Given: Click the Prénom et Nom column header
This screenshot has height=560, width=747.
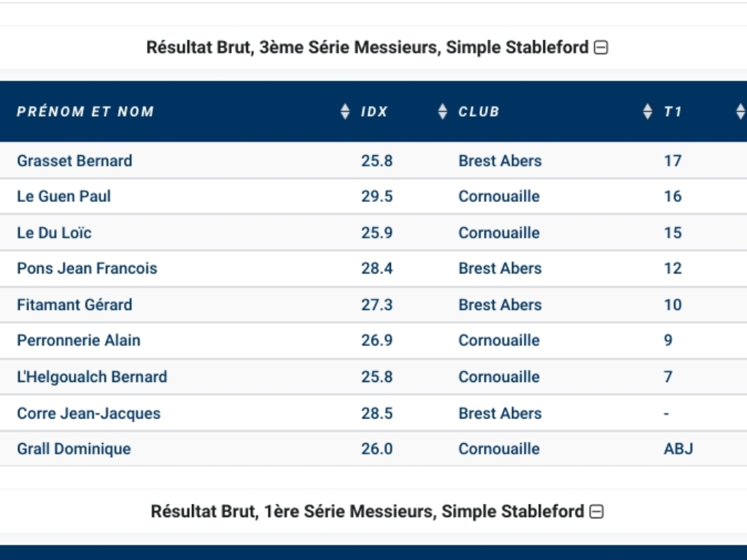Looking at the screenshot, I should (x=85, y=112).
